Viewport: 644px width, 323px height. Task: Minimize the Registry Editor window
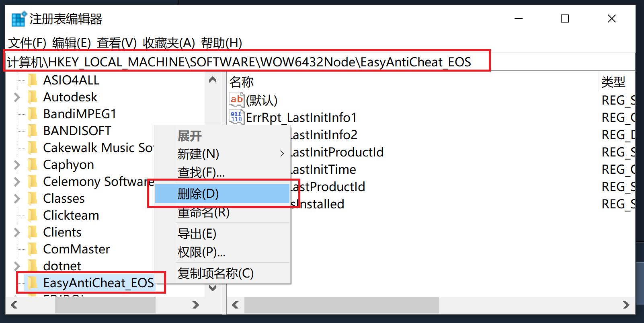pos(519,19)
